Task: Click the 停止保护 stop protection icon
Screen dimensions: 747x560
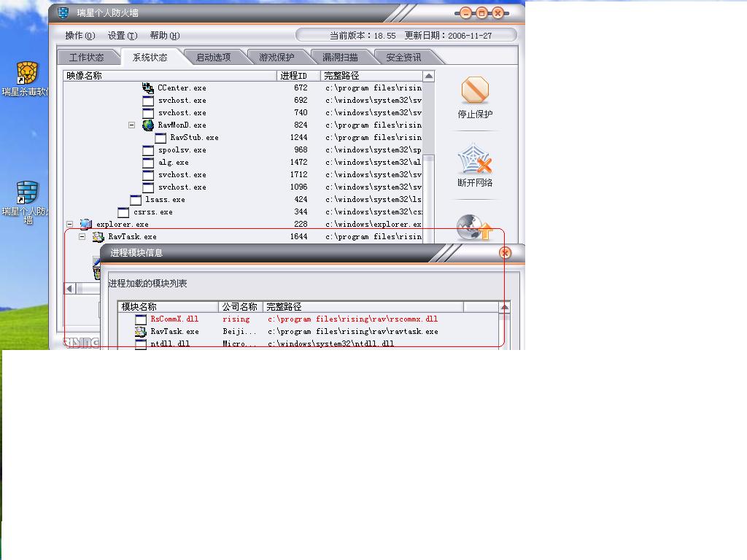Action: click(x=475, y=90)
